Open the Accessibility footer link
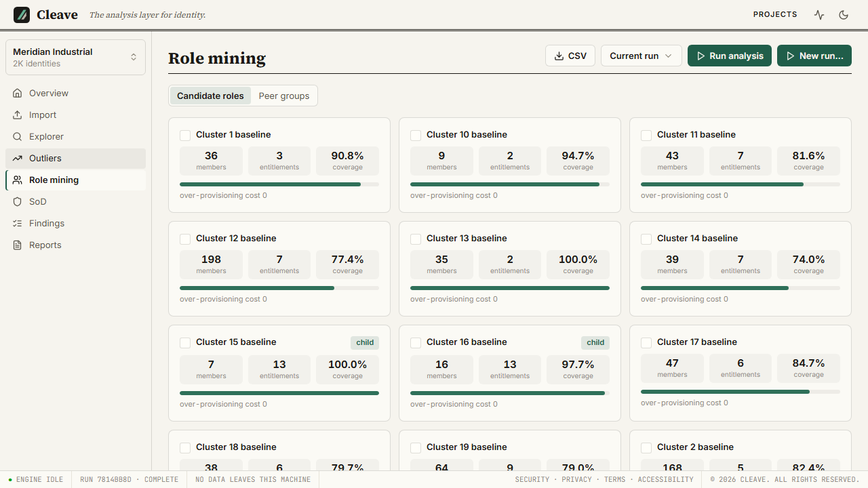868x488 pixels. point(666,480)
